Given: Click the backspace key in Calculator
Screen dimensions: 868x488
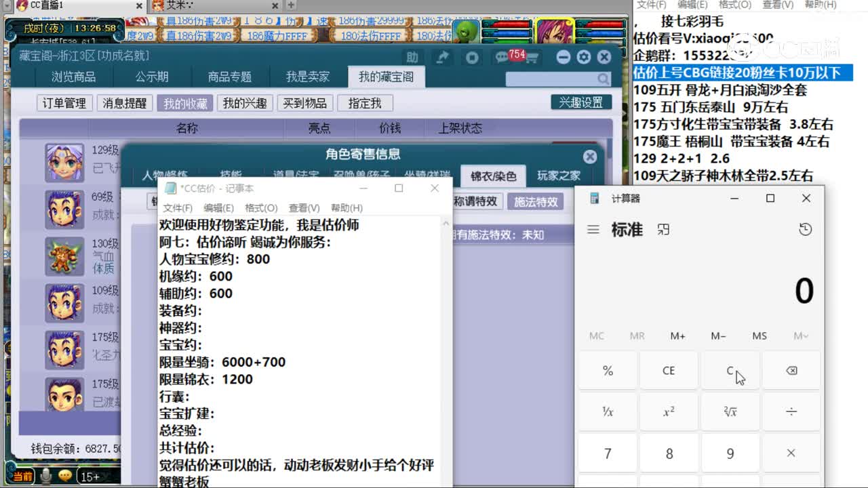Looking at the screenshot, I should [x=791, y=371].
